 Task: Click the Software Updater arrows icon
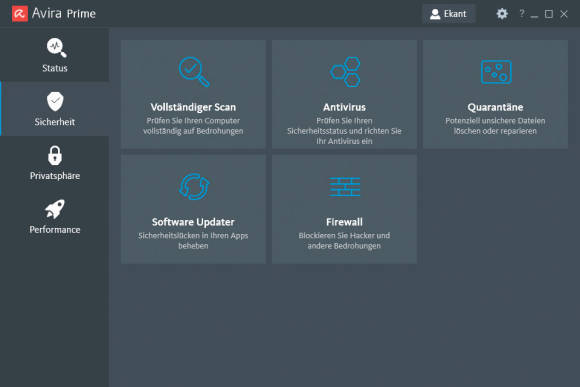coord(194,186)
